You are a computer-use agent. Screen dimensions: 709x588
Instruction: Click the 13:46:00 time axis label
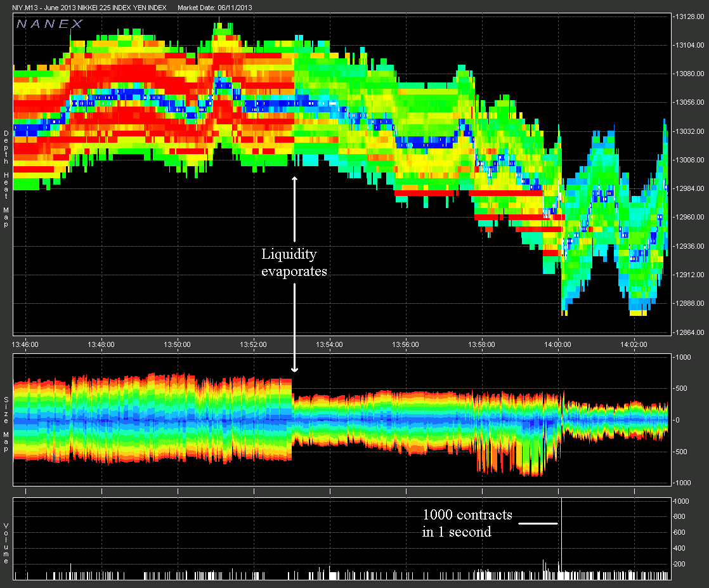25,344
